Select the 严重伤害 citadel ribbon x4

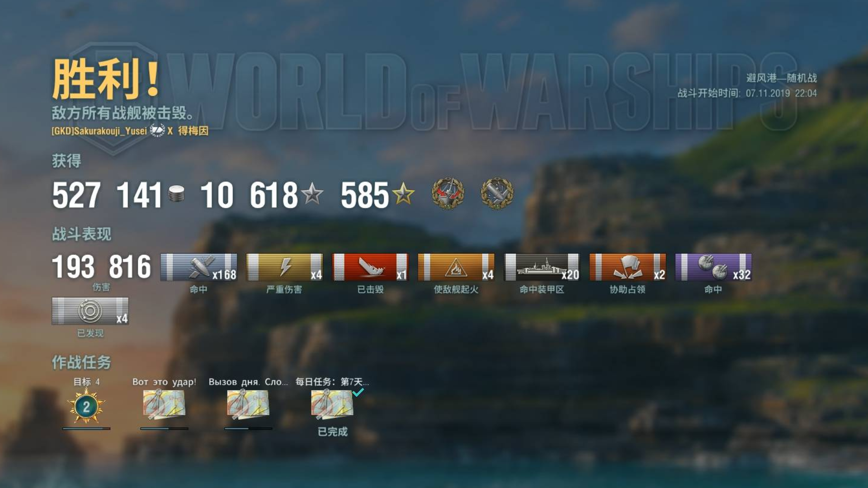point(284,267)
